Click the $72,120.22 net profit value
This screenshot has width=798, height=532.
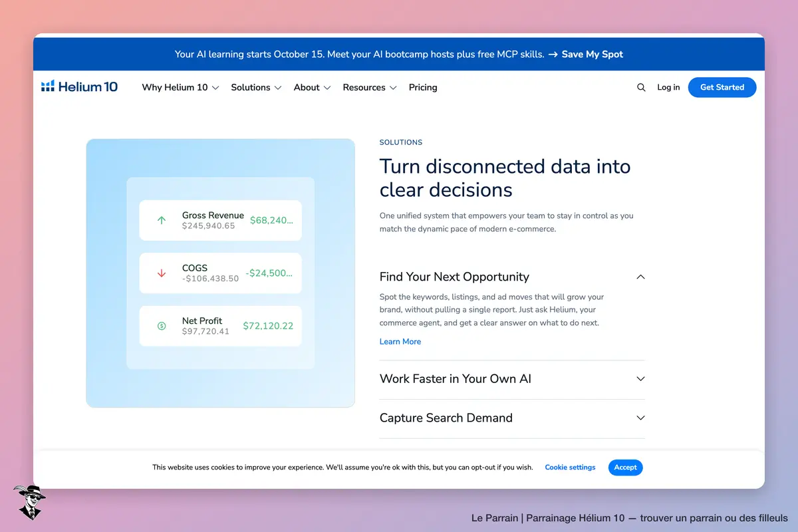[x=268, y=326]
